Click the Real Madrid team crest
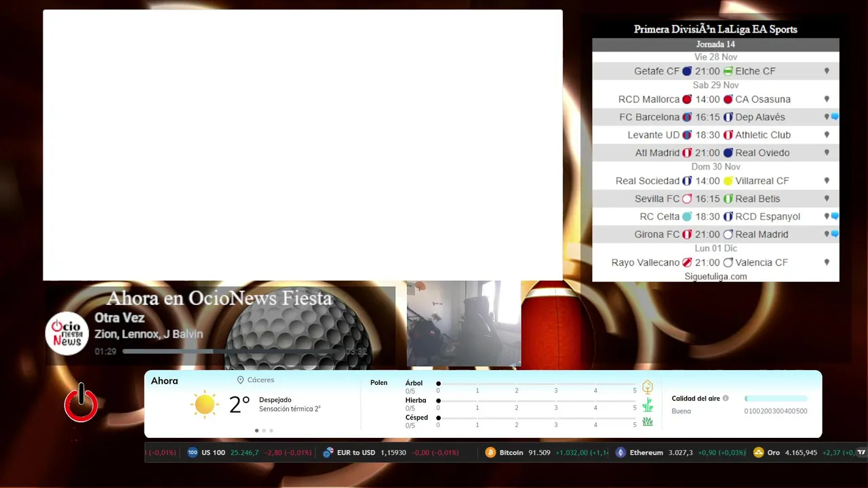Image resolution: width=868 pixels, height=488 pixels. [x=728, y=235]
